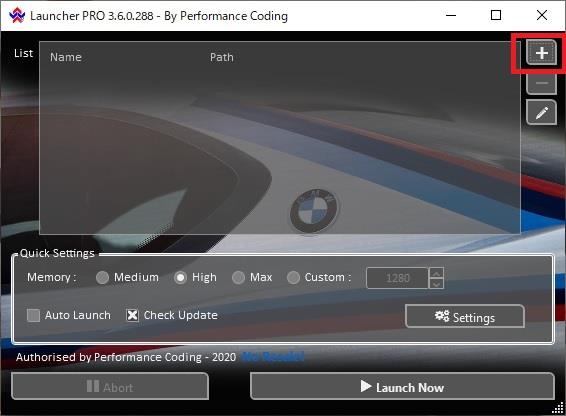Select High memory radio button

180,277
